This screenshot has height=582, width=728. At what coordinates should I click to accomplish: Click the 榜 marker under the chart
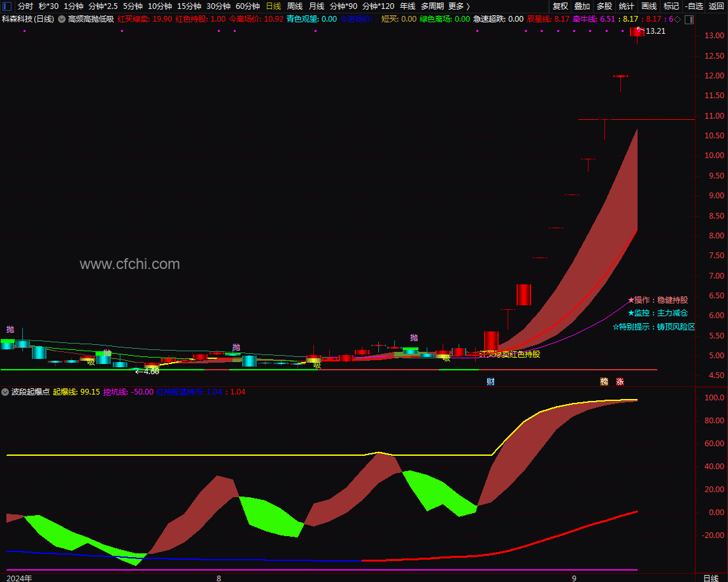(x=604, y=382)
